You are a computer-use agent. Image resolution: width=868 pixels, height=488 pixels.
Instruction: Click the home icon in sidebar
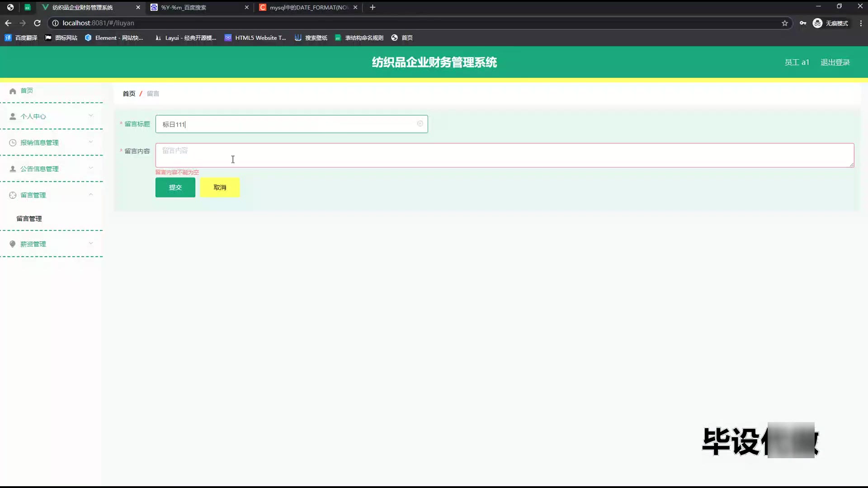tap(13, 91)
